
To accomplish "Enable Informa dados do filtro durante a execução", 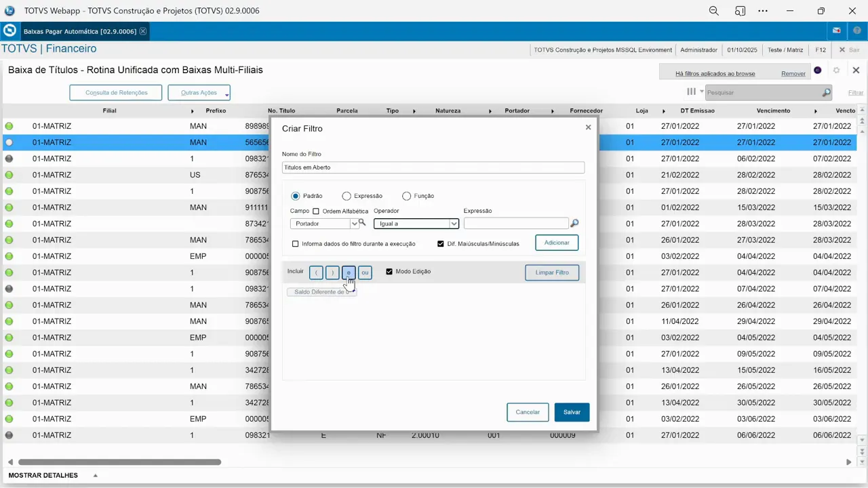I will click(296, 243).
